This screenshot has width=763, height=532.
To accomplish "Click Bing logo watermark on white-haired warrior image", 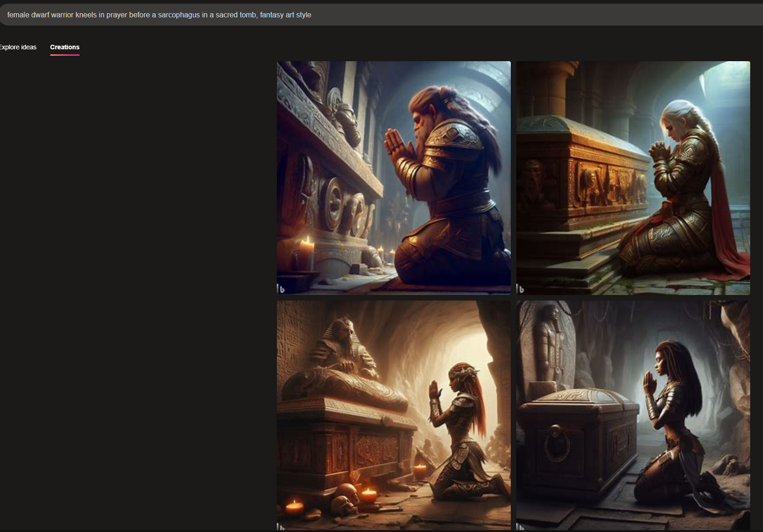I will click(x=520, y=289).
